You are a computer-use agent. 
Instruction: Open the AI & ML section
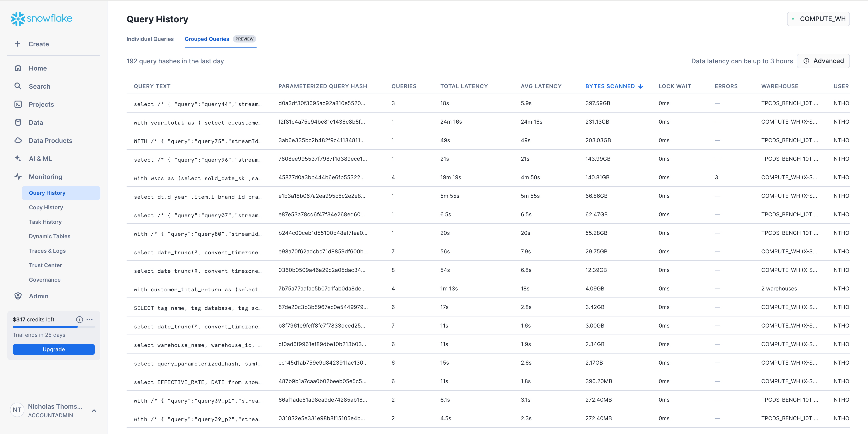pyautogui.click(x=40, y=158)
